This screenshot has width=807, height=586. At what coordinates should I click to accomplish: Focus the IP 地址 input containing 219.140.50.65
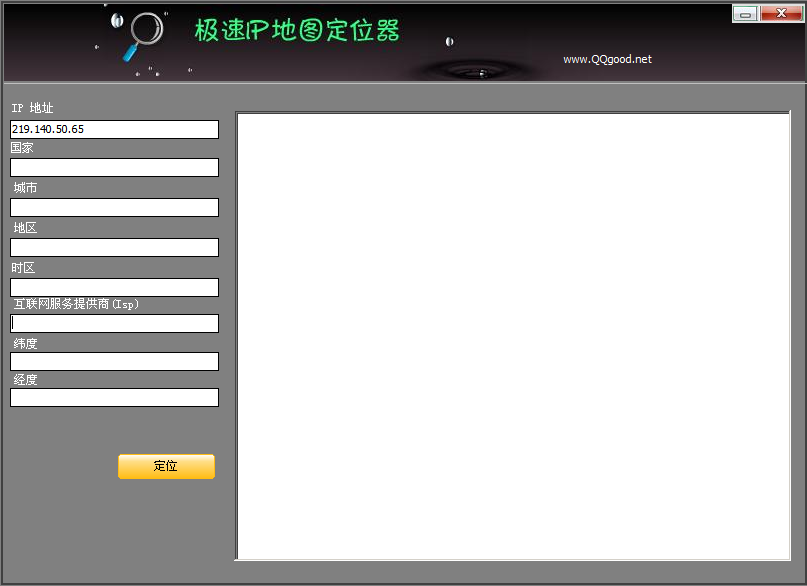point(114,129)
